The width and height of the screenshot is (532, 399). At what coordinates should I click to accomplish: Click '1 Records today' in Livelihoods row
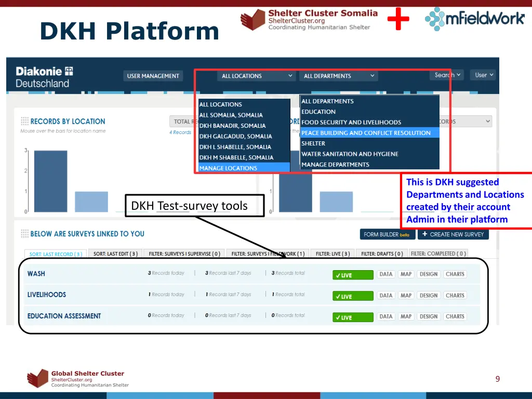[x=166, y=294]
